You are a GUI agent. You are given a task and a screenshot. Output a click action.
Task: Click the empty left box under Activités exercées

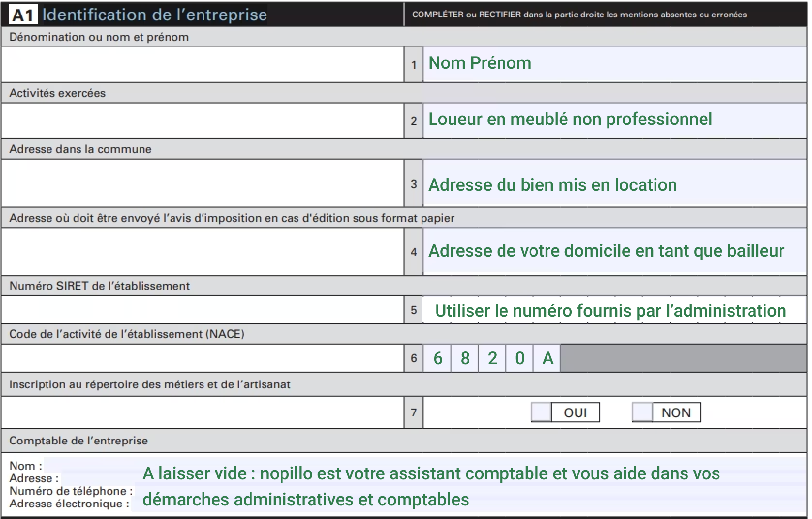[203, 121]
